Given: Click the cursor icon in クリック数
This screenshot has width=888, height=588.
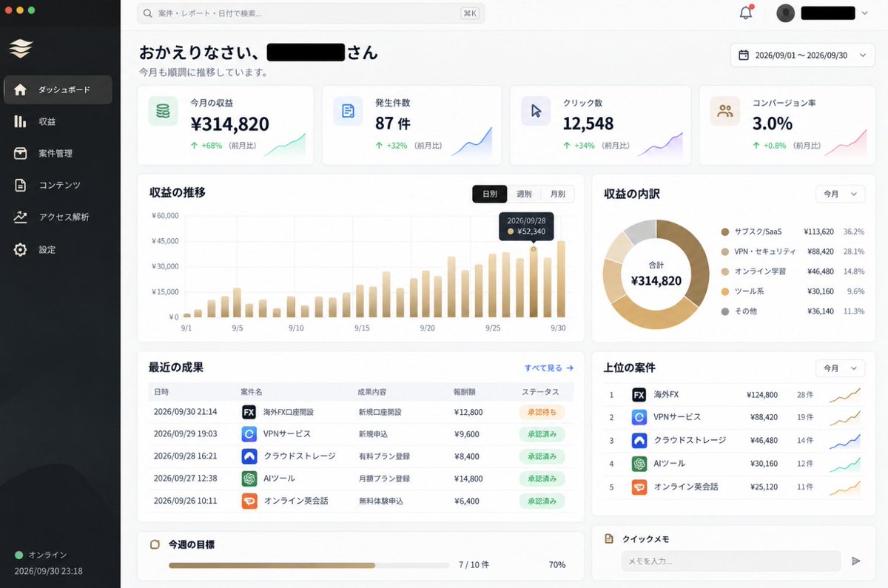Looking at the screenshot, I should click(536, 111).
